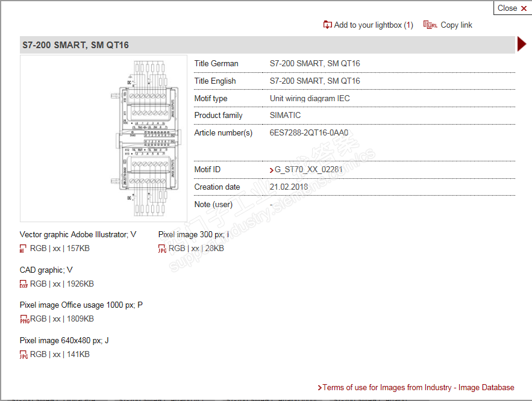Click the Title German value text

click(x=315, y=64)
